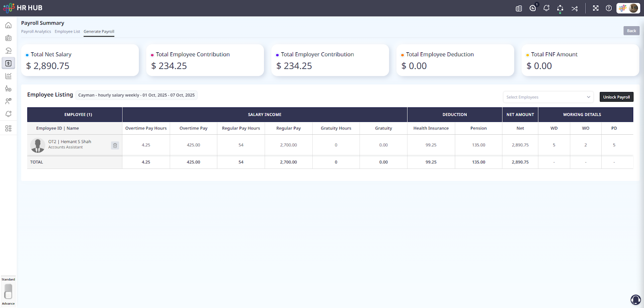Screen dimensions: 644x308
Task: Open help via the question mark icon
Action: 609,8
